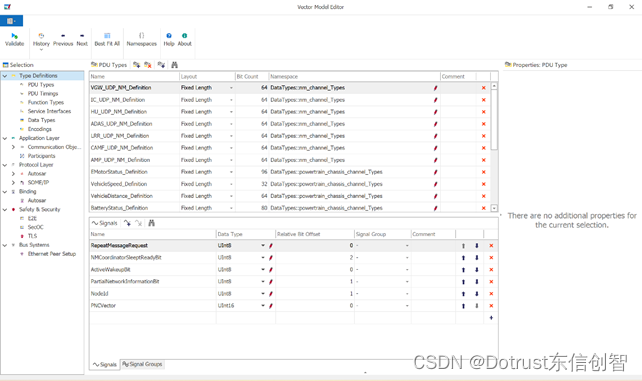Click PDU list scrollbar up arrow
Image resolution: width=642 pixels, height=381 pixels.
pos(494,86)
